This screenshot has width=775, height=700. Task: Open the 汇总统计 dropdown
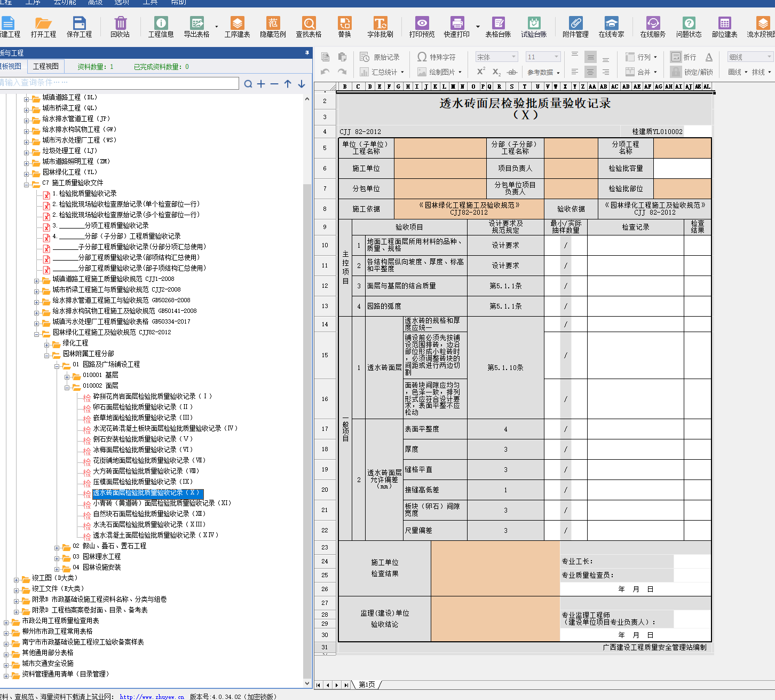coord(382,72)
